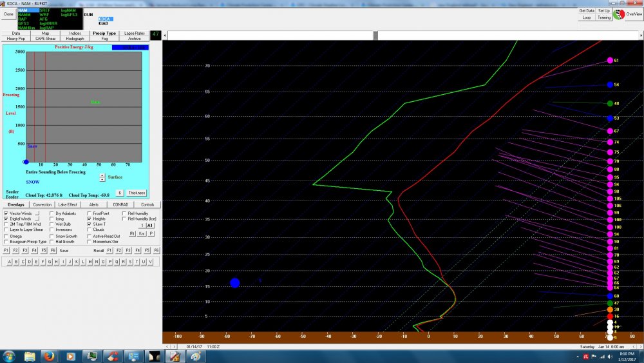Select the A1 display mode button
This screenshot has height=363, width=644.
(x=150, y=226)
